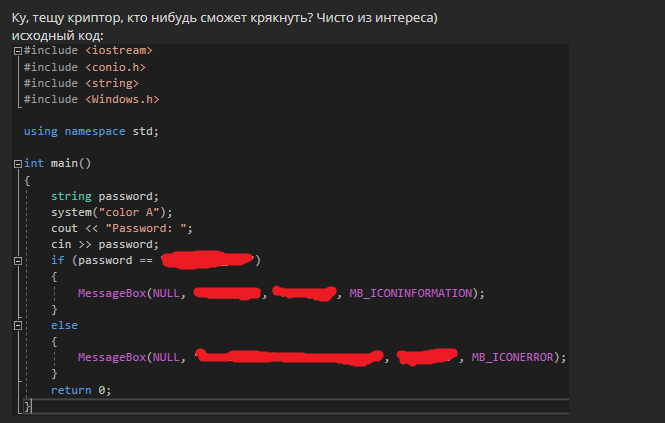
Task: Click the MessageBox call inside else
Action: pos(111,357)
